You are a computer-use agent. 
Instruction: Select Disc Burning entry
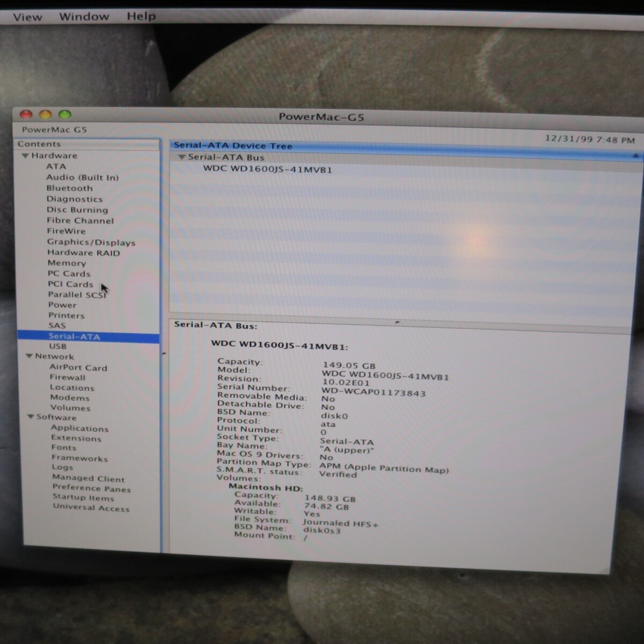point(77,210)
